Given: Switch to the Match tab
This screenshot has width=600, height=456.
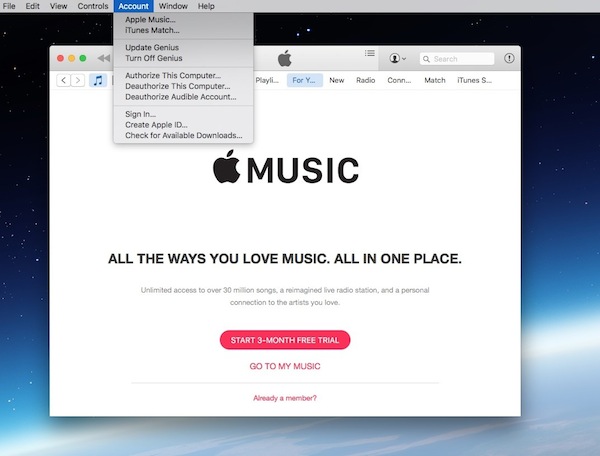Looking at the screenshot, I should (435, 80).
